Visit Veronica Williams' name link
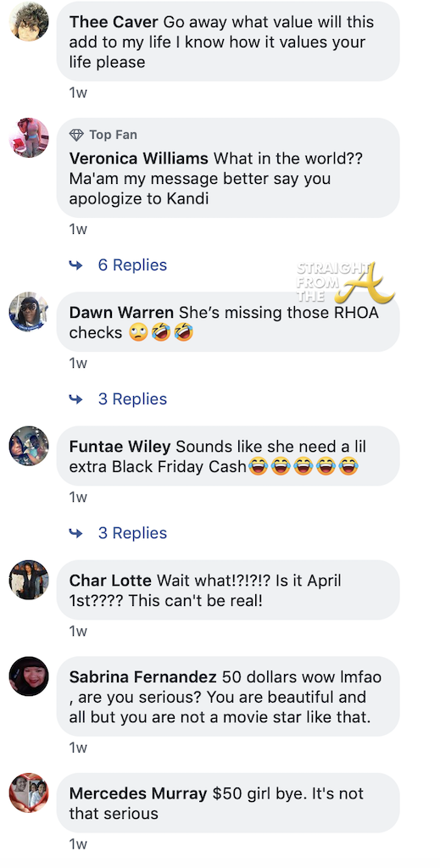This screenshot has height=868, width=440. coord(138,159)
